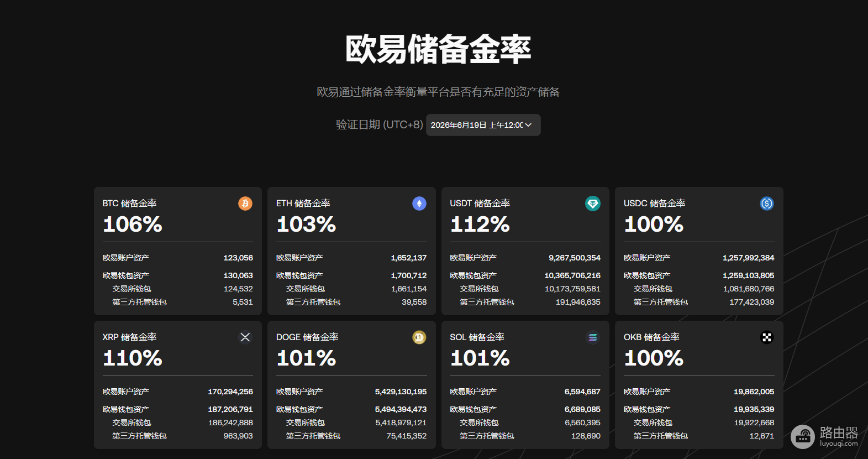Click OKB wallet assets value 19,935,339
The image size is (868, 459).
pos(754,409)
